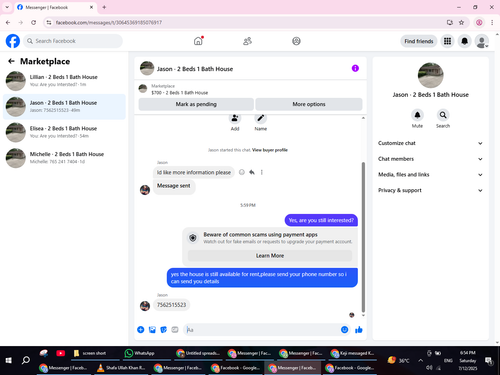Choose a GIF from the composer

point(175,330)
